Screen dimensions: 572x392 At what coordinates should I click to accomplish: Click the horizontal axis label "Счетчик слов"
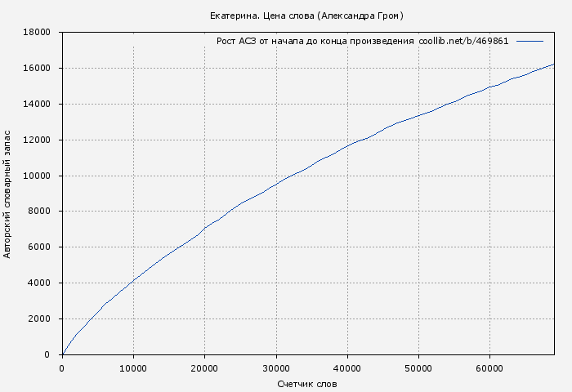tap(306, 383)
